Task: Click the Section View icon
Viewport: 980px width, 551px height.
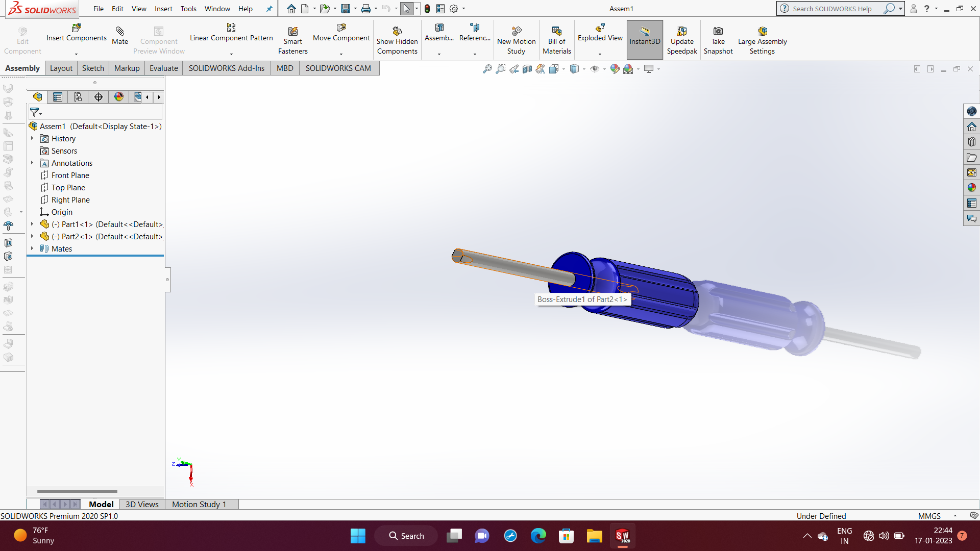Action: tap(527, 69)
